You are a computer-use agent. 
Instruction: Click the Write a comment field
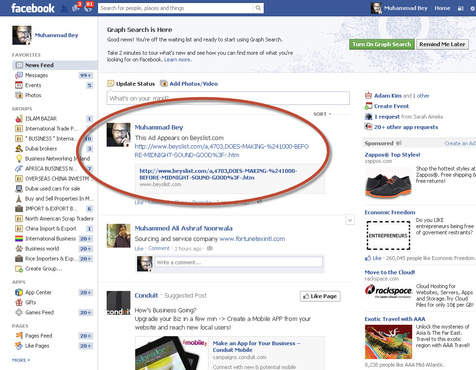(238, 262)
